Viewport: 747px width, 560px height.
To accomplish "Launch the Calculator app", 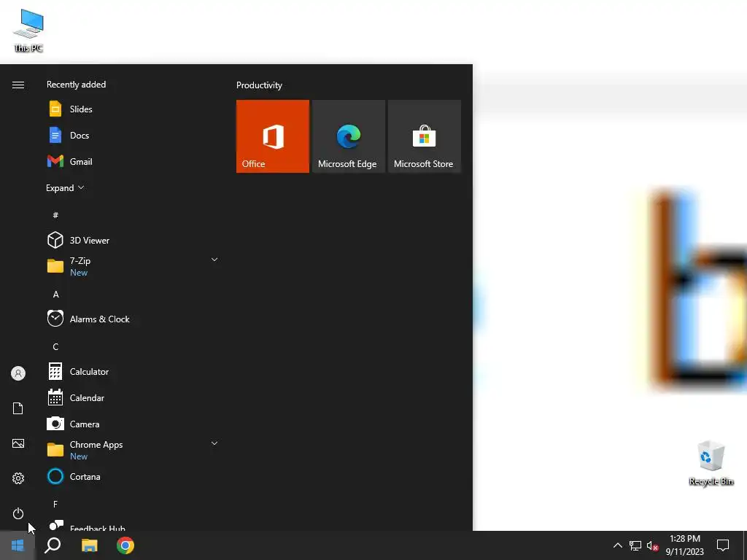I will [x=133, y=371].
